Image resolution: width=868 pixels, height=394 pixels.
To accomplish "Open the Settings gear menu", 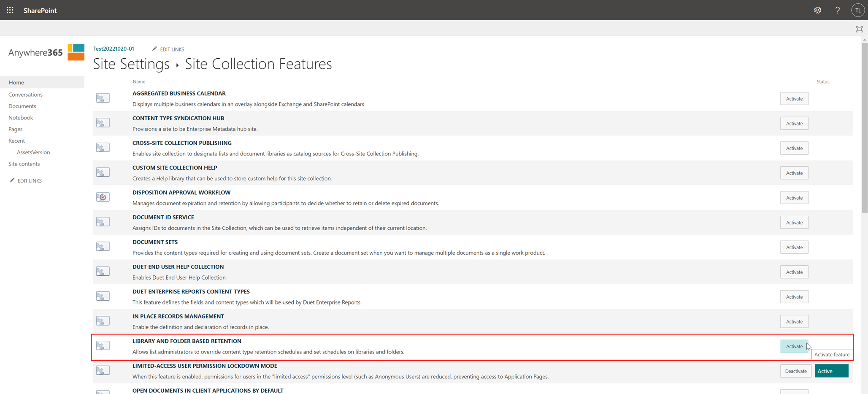I will tap(817, 10).
